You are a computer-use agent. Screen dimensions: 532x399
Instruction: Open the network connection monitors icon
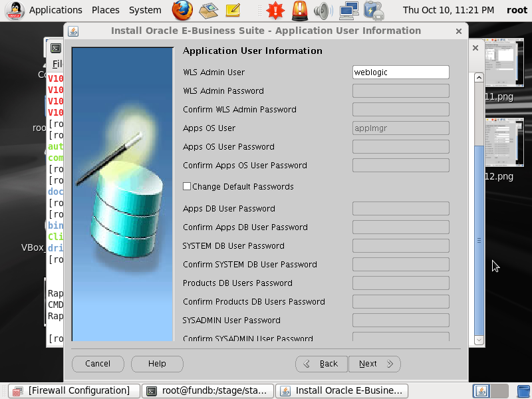click(350, 10)
